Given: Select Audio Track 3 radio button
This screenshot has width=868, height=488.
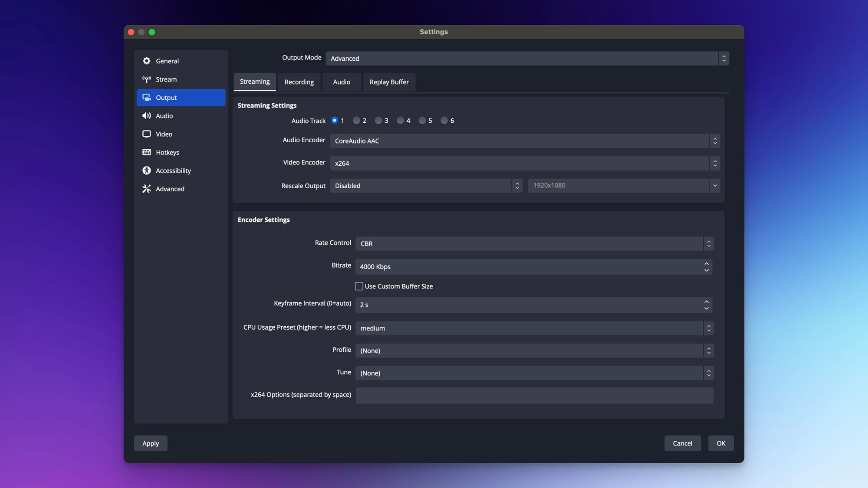Looking at the screenshot, I should pos(378,120).
